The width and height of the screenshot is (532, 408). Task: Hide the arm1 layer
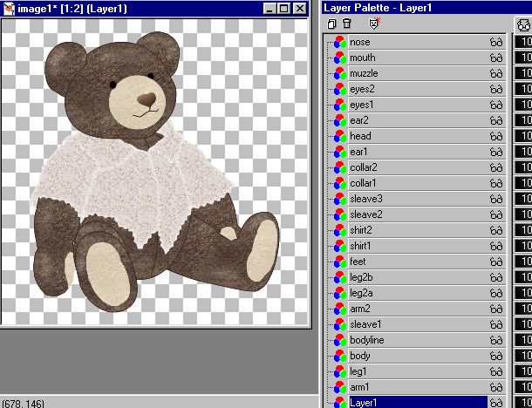point(497,387)
